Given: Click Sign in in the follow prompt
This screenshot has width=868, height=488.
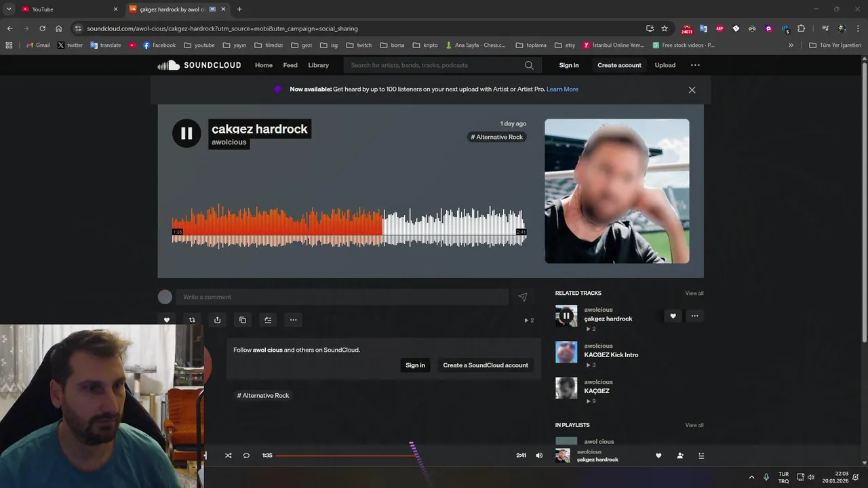Looking at the screenshot, I should pos(415,365).
